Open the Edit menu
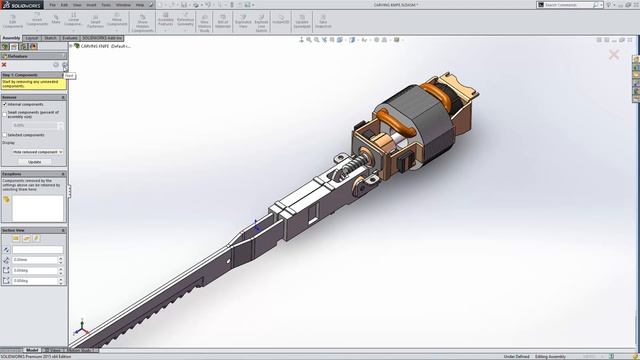The width and height of the screenshot is (640, 360). coord(64,5)
